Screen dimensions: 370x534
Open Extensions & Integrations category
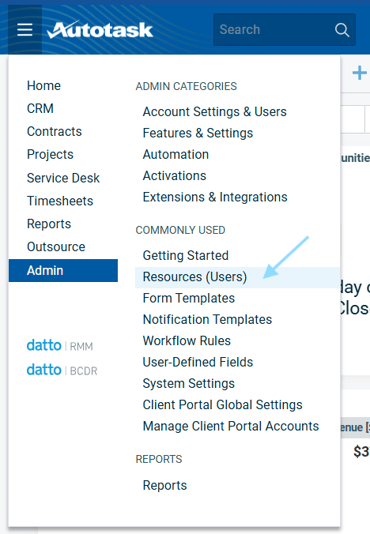pos(215,197)
